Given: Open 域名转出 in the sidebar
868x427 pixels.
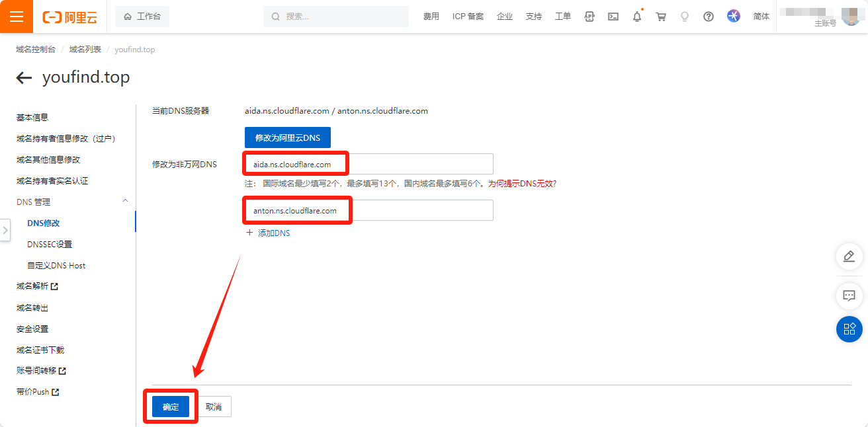Looking at the screenshot, I should click(32, 308).
